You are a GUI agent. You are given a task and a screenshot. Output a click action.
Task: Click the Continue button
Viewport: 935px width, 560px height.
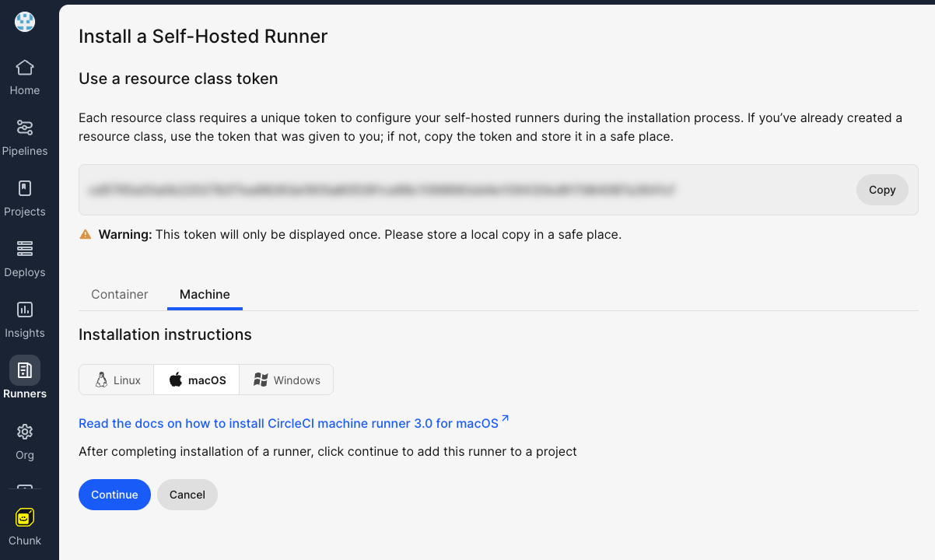[x=114, y=495]
